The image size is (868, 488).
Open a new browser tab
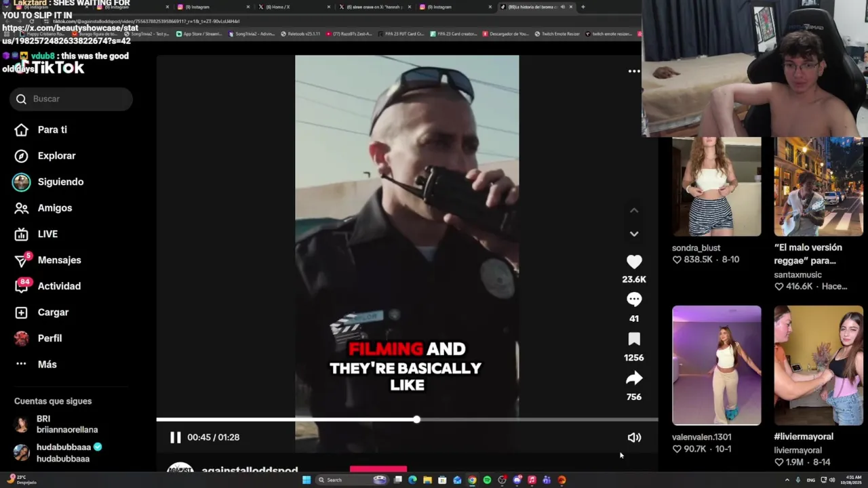[583, 7]
